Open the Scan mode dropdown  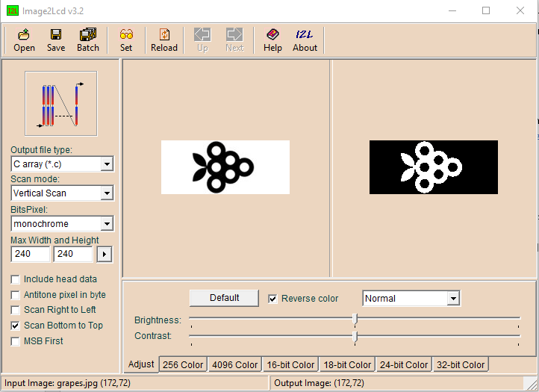[x=107, y=193]
